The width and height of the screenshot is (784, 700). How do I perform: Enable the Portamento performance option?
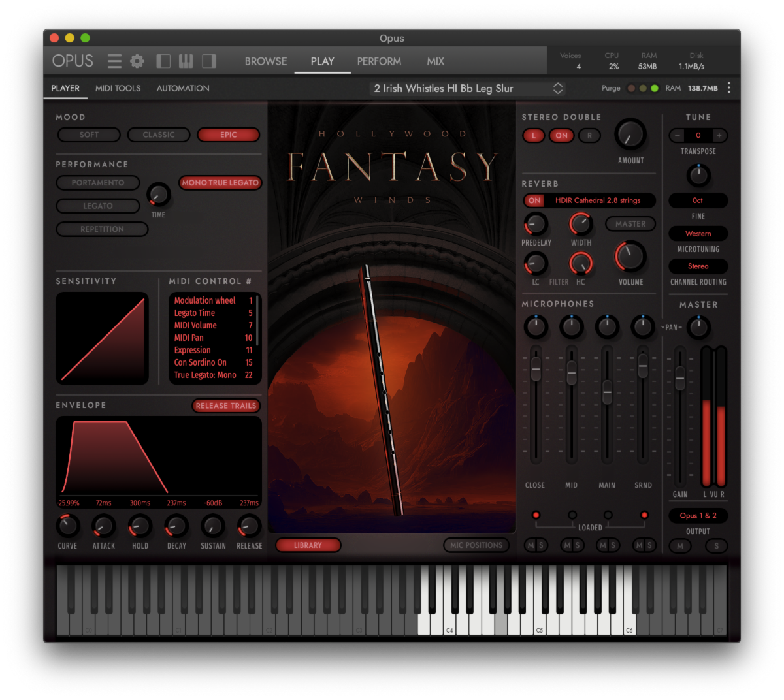point(98,183)
